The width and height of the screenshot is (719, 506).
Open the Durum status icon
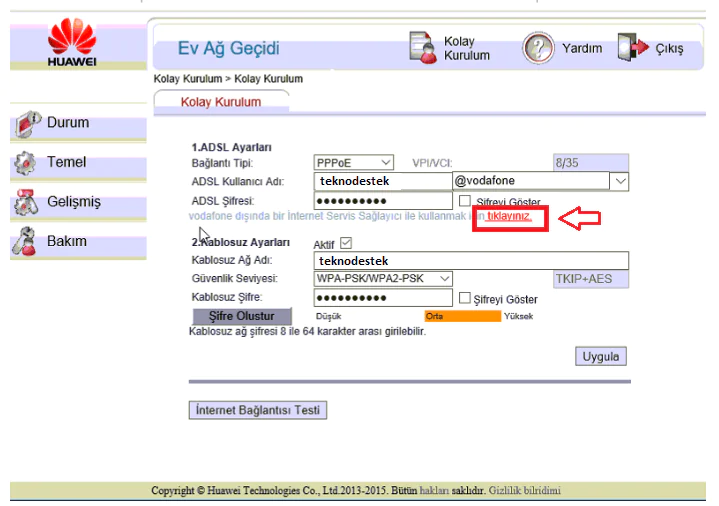pyautogui.click(x=27, y=124)
